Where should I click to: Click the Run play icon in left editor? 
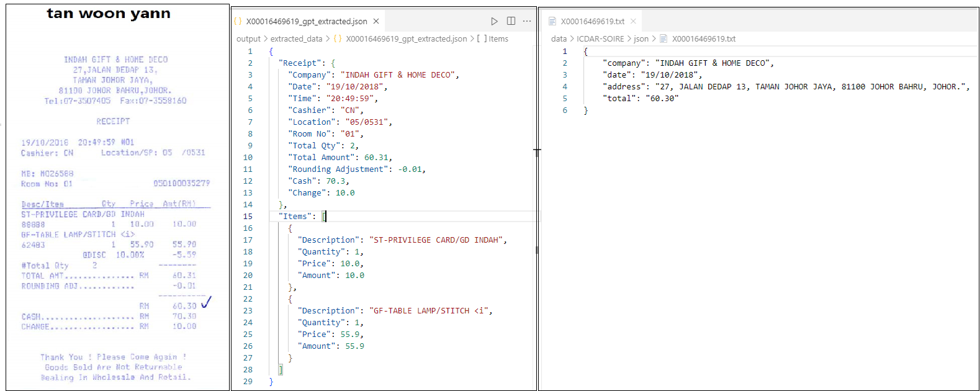[x=494, y=21]
